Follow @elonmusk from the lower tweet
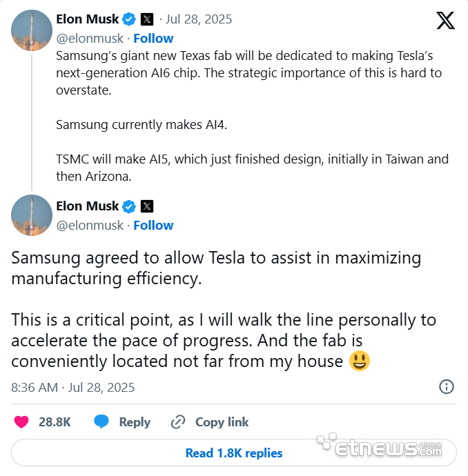The height and width of the screenshot is (476, 468). pos(153,225)
